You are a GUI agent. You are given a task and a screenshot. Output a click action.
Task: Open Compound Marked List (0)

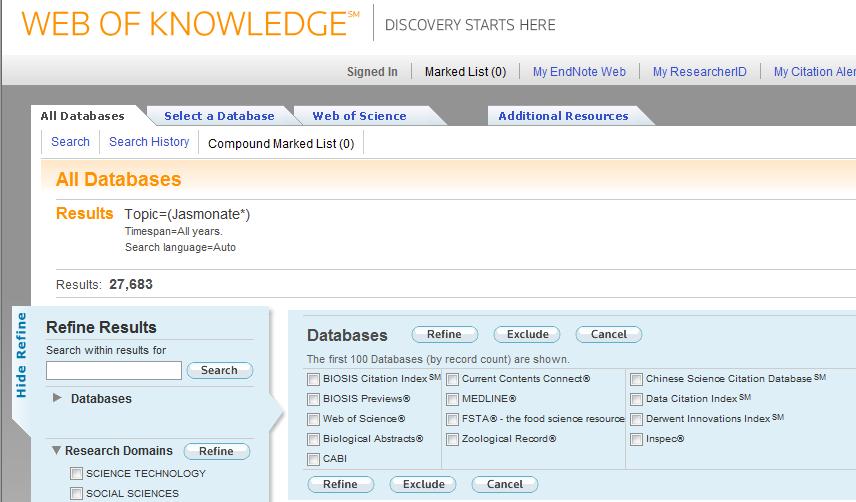point(281,144)
